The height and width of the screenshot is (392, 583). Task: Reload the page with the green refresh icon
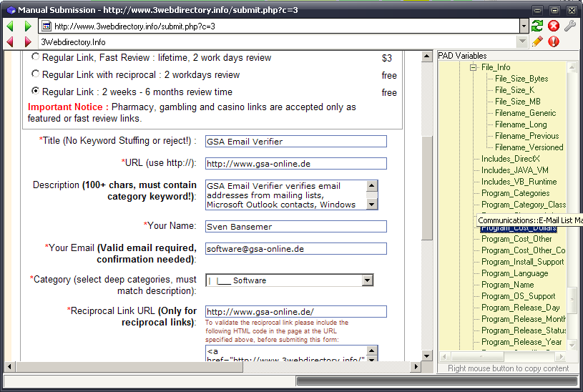point(537,26)
